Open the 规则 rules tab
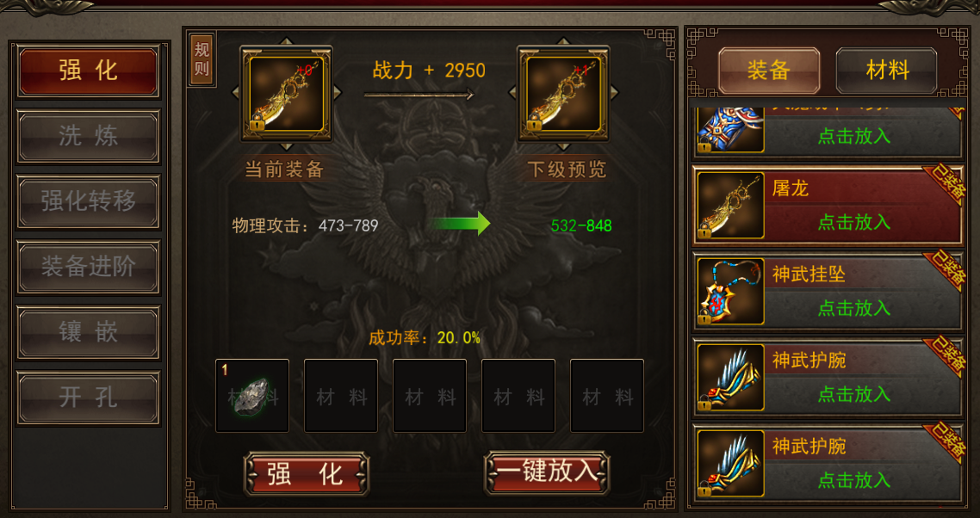 (202, 59)
